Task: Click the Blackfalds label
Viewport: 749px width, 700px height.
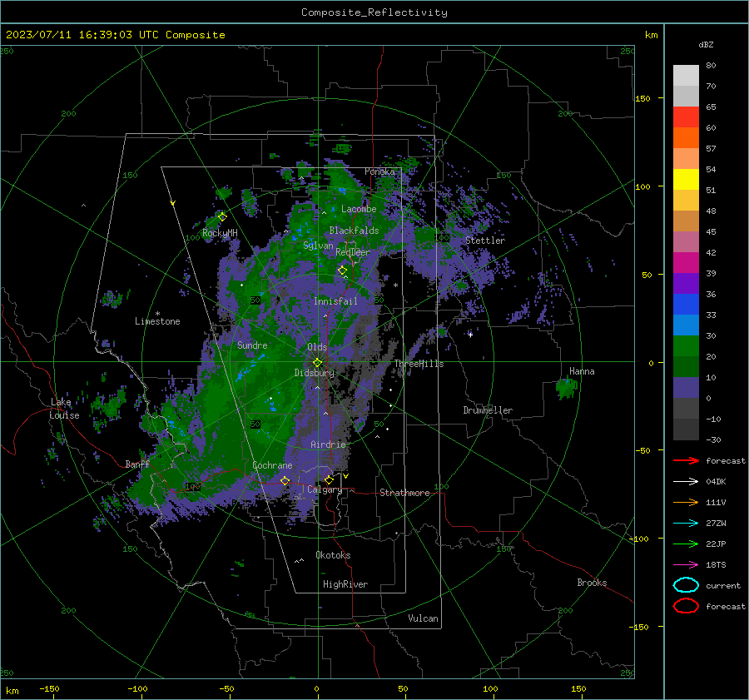Action: coord(354,231)
